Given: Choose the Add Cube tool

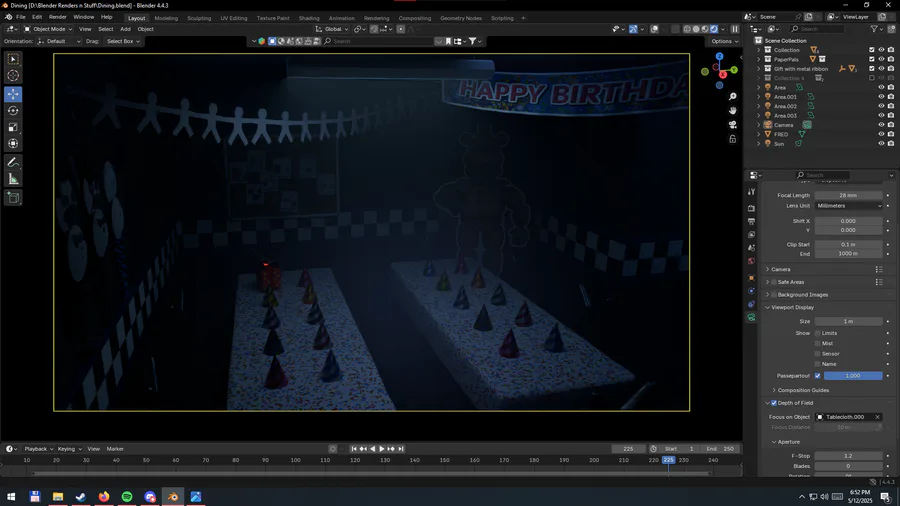Looking at the screenshot, I should [13, 198].
